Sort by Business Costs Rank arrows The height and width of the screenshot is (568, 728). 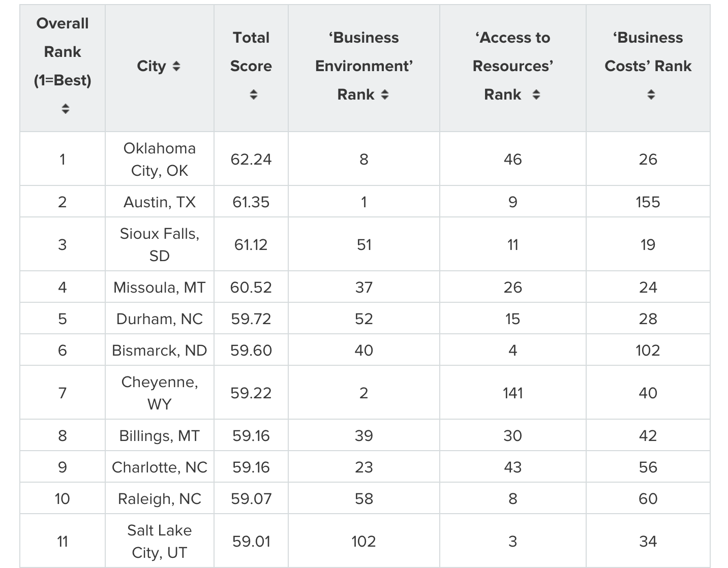click(x=651, y=94)
